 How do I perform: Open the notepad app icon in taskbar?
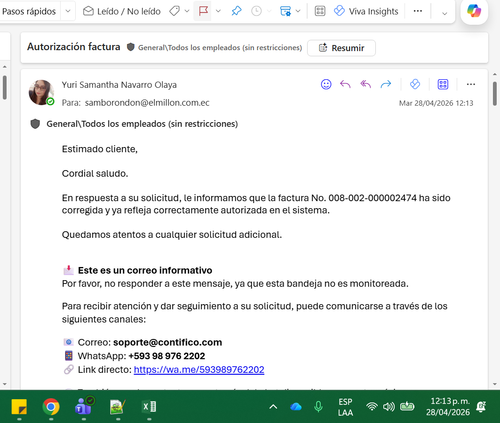pos(117,407)
